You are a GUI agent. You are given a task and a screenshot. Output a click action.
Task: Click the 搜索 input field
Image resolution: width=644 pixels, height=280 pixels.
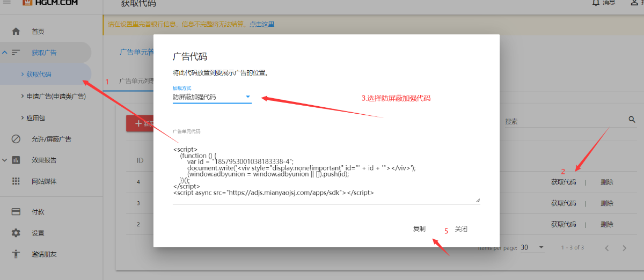click(x=565, y=121)
